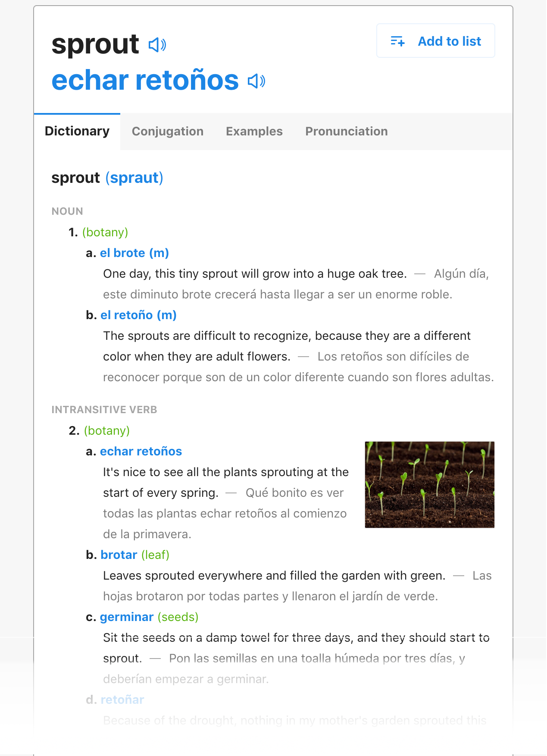Click the large blue 'echar retoños' headline

pyautogui.click(x=145, y=80)
